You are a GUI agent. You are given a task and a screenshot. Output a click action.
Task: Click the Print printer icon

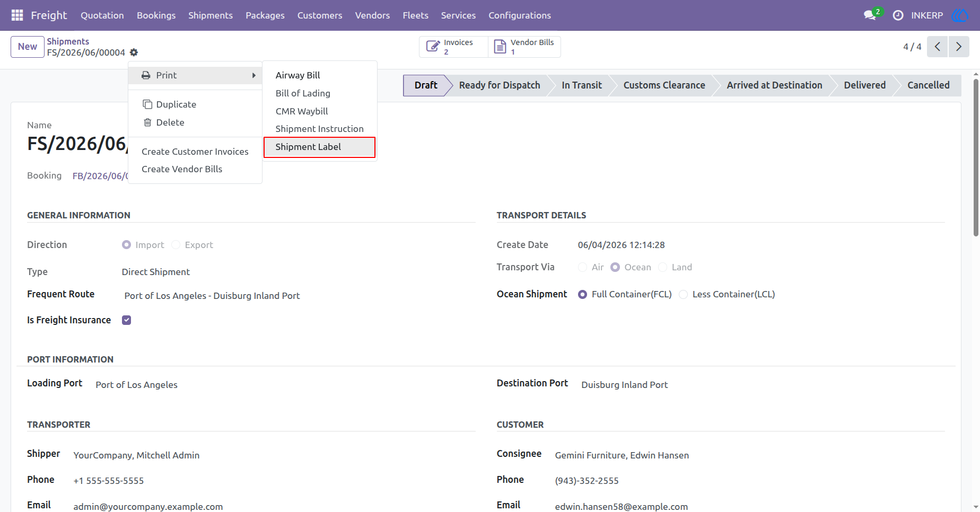(x=146, y=75)
